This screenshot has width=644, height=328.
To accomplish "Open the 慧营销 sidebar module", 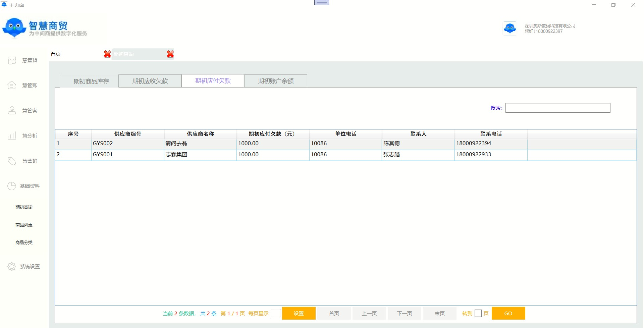I will pyautogui.click(x=23, y=161).
